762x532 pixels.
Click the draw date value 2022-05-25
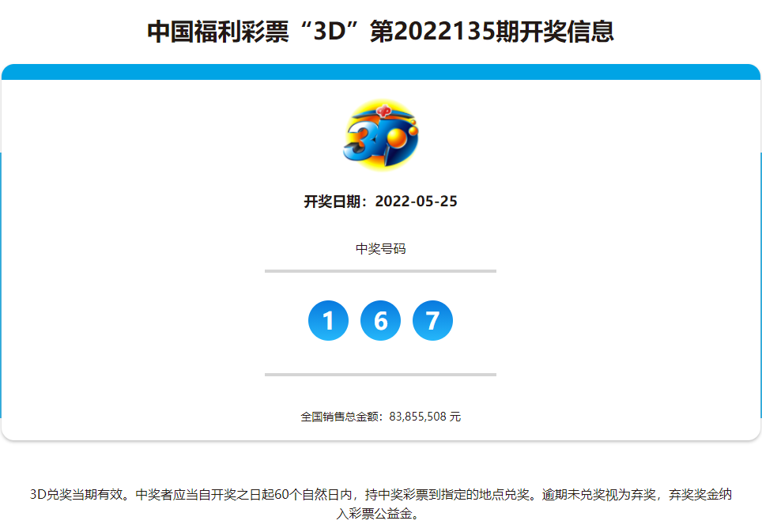[x=416, y=202]
